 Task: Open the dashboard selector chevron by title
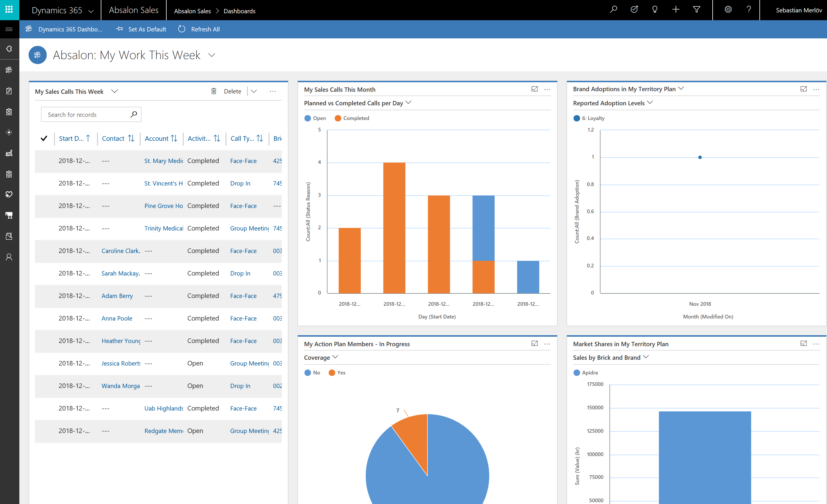pos(211,55)
